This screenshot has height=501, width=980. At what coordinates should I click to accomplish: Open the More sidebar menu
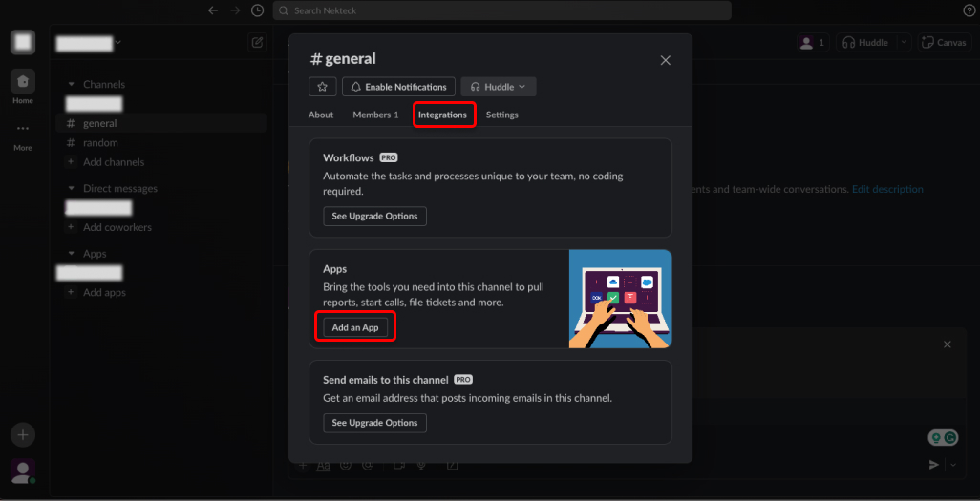pos(23,133)
